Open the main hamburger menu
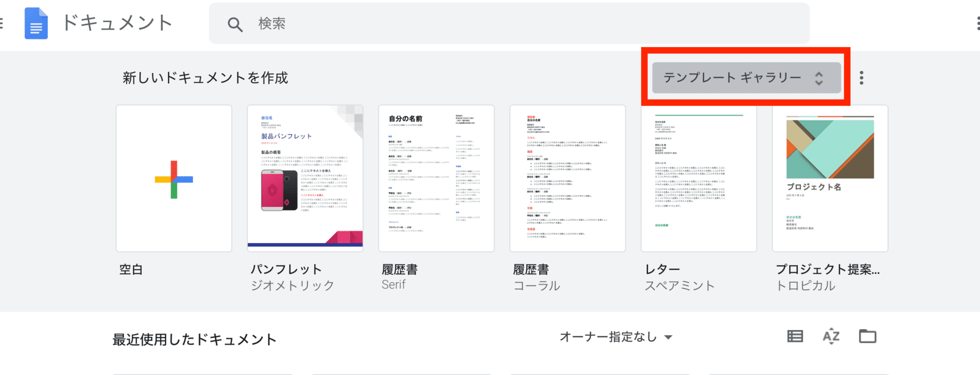Screen dimensions: 980x375 (2, 24)
